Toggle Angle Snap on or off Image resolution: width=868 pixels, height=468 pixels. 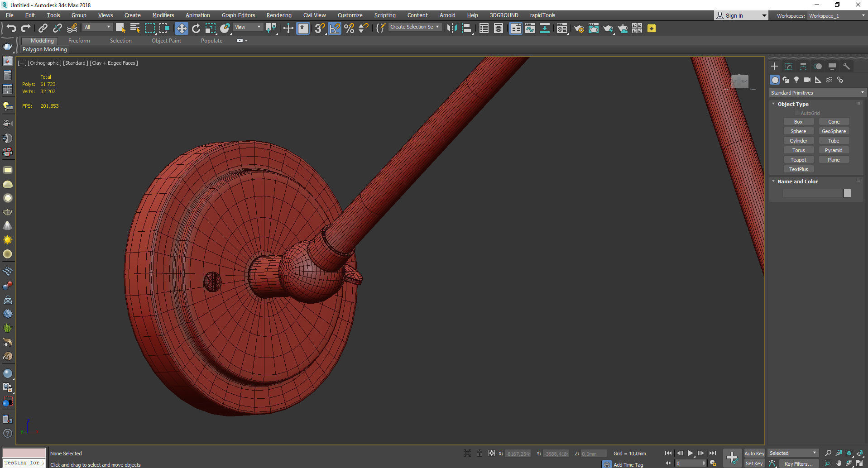pos(335,29)
